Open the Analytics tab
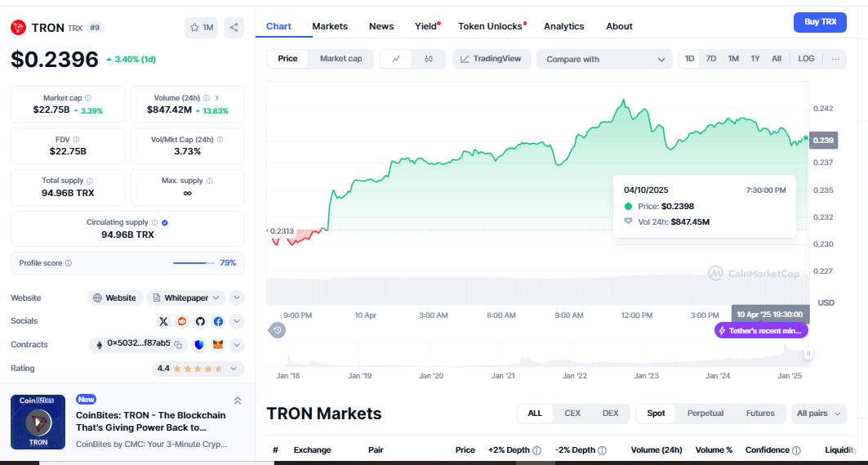 563,26
